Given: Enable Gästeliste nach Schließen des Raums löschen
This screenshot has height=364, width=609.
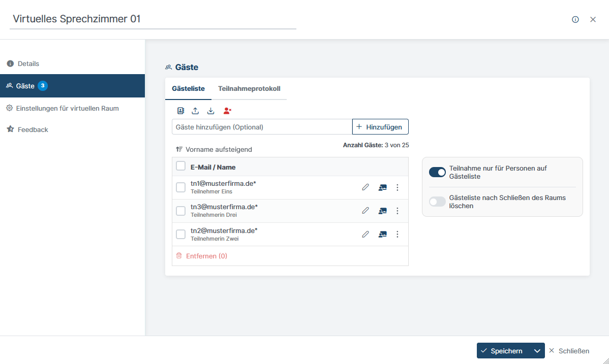Looking at the screenshot, I should point(437,202).
